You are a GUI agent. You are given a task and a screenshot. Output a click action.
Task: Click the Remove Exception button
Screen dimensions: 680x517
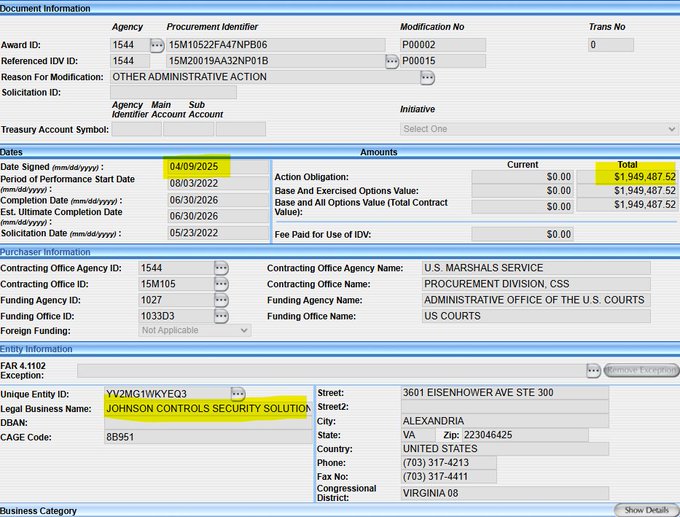[641, 370]
